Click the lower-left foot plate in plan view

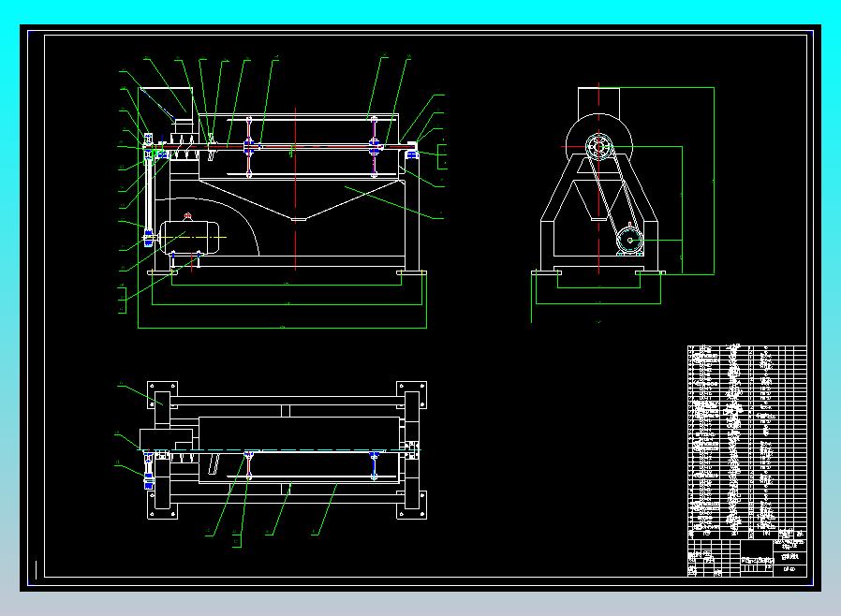click(163, 505)
